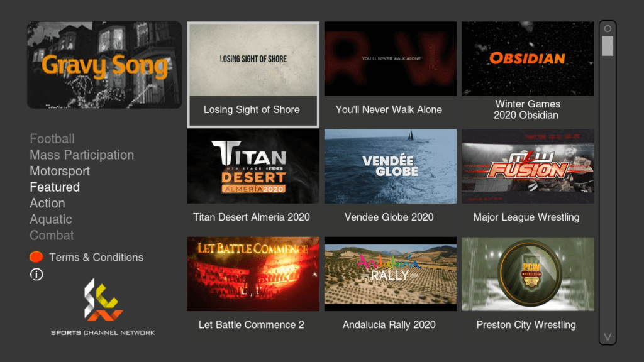Select the Football category
644x362 pixels.
pyautogui.click(x=52, y=139)
